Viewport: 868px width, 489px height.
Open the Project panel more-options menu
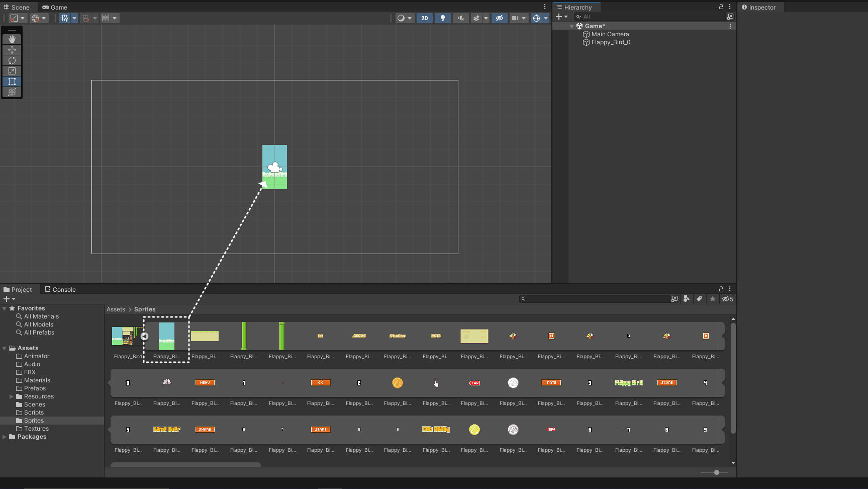[730, 289]
